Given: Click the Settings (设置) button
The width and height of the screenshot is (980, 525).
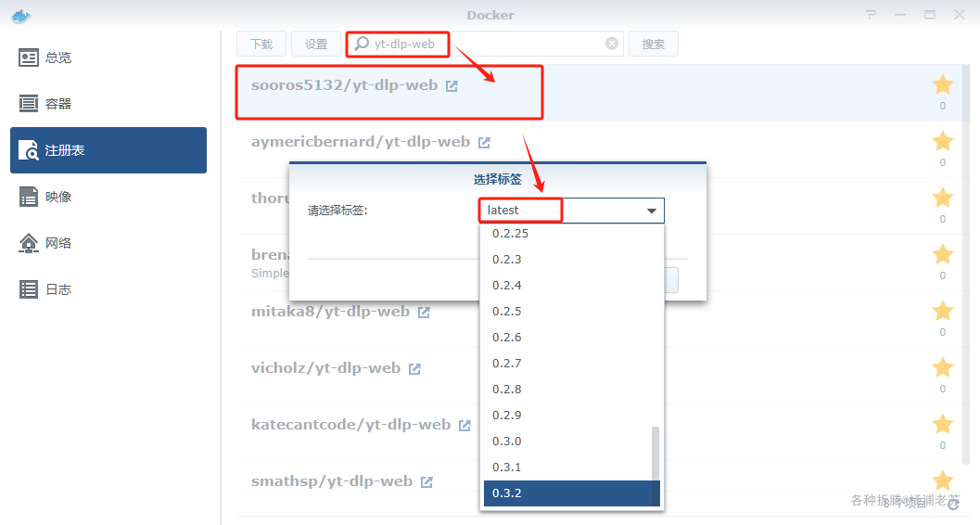Looking at the screenshot, I should tap(315, 45).
